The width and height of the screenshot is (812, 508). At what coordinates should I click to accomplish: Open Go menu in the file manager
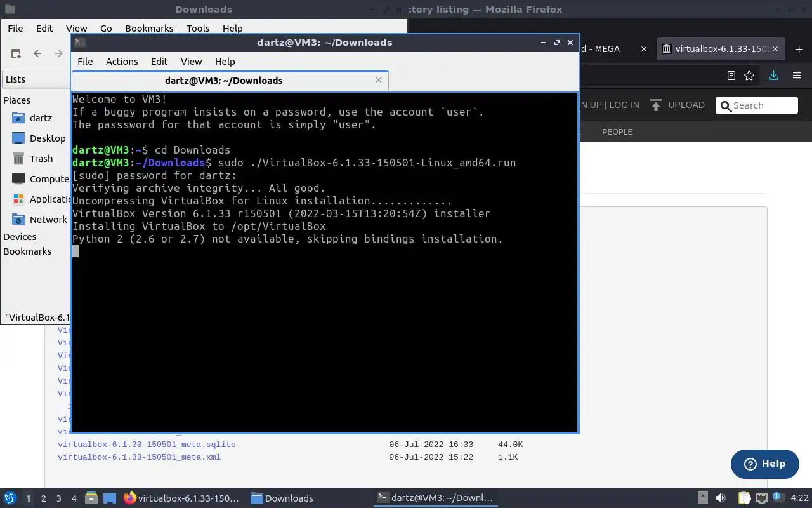click(106, 29)
